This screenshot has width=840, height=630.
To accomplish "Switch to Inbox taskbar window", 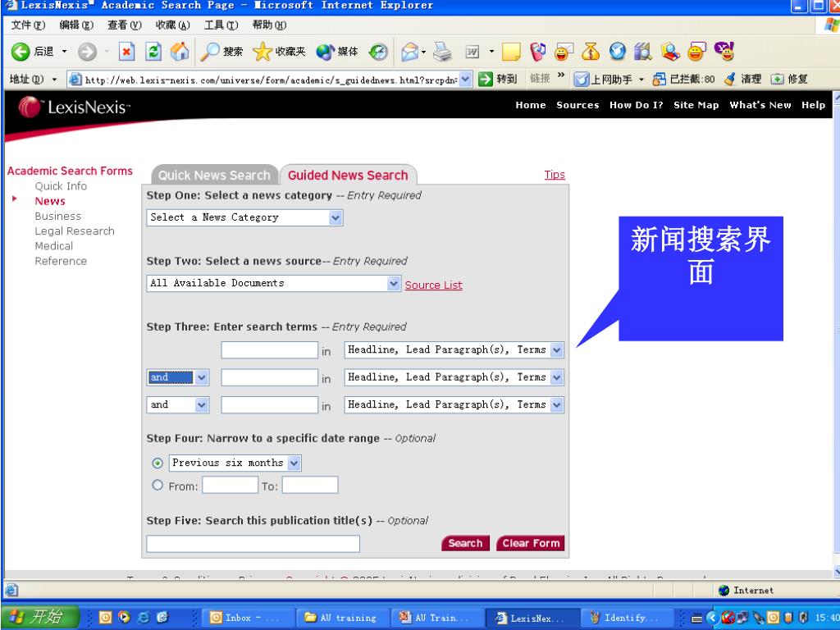I will point(249,618).
